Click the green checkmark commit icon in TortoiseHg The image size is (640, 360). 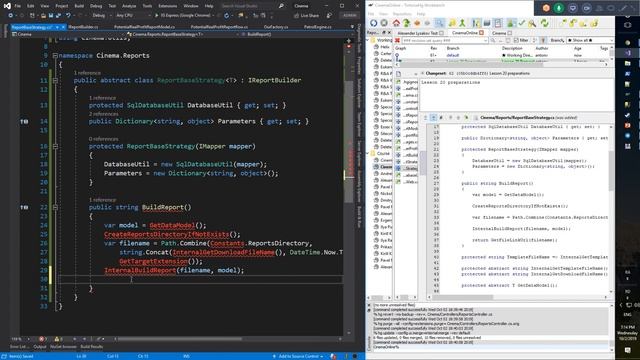(522, 23)
